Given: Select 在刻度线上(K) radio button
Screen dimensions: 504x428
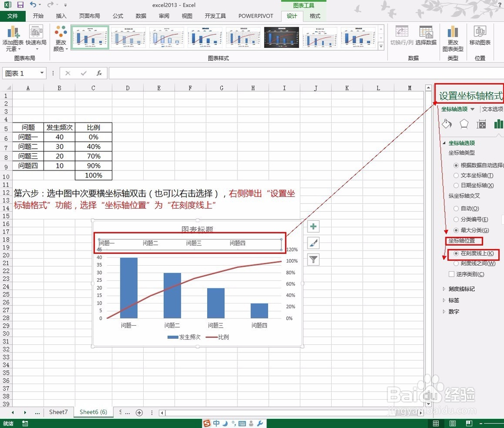Looking at the screenshot, I should pos(456,254).
